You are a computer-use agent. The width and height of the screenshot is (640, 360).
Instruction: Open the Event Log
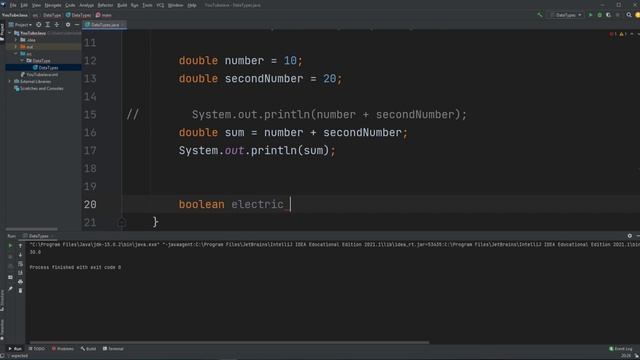click(620, 349)
